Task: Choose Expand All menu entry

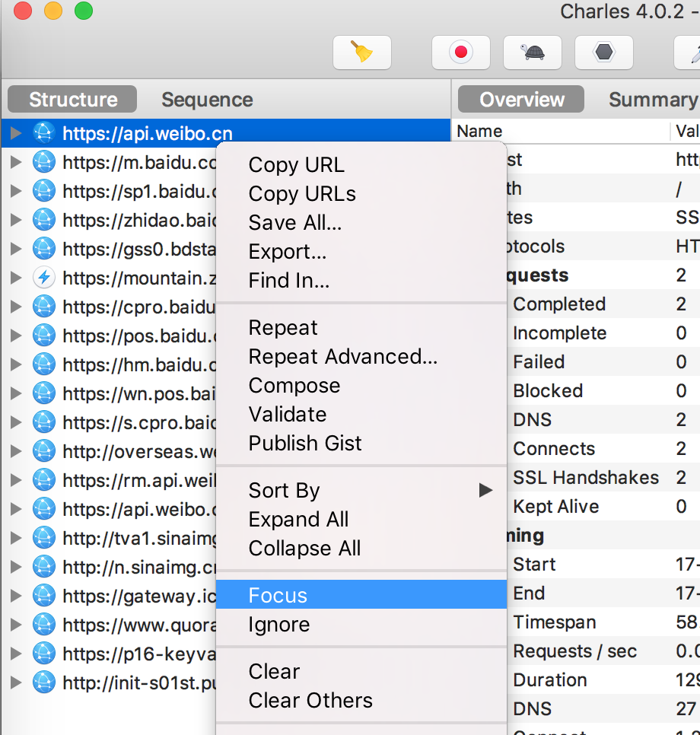Action: (x=361, y=520)
